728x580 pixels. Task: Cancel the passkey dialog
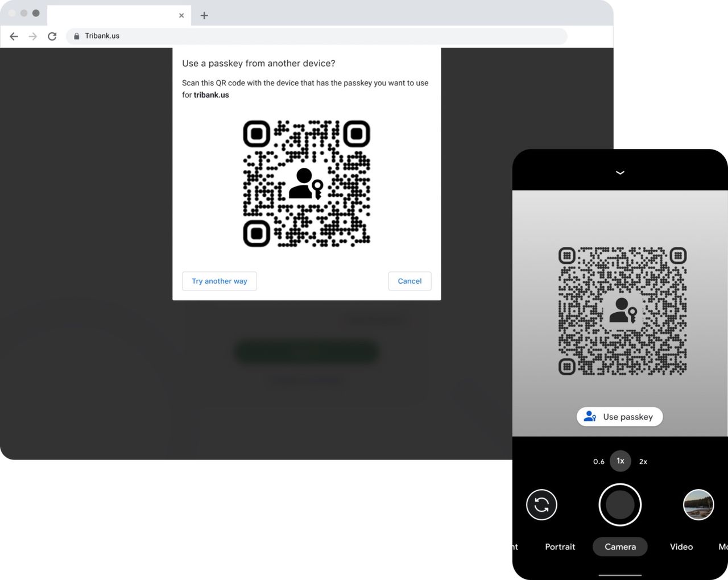(x=409, y=281)
